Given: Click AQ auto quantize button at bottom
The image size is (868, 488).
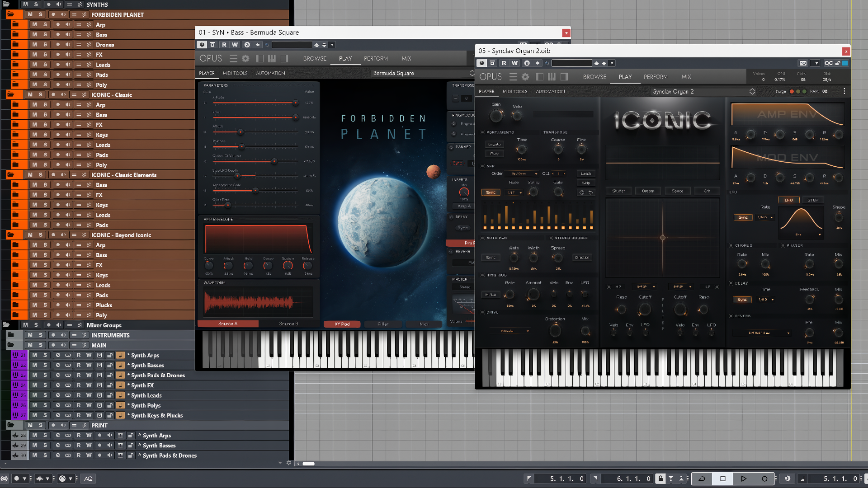Looking at the screenshot, I should tap(88, 479).
